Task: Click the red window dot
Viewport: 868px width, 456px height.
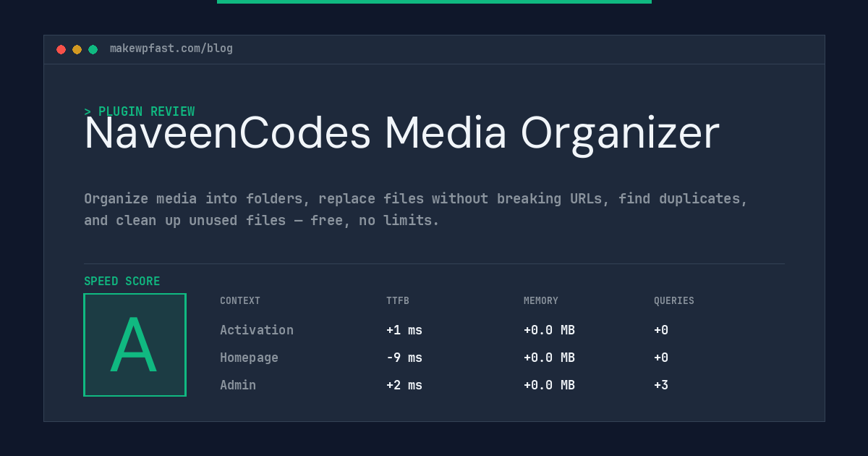Action: click(61, 49)
